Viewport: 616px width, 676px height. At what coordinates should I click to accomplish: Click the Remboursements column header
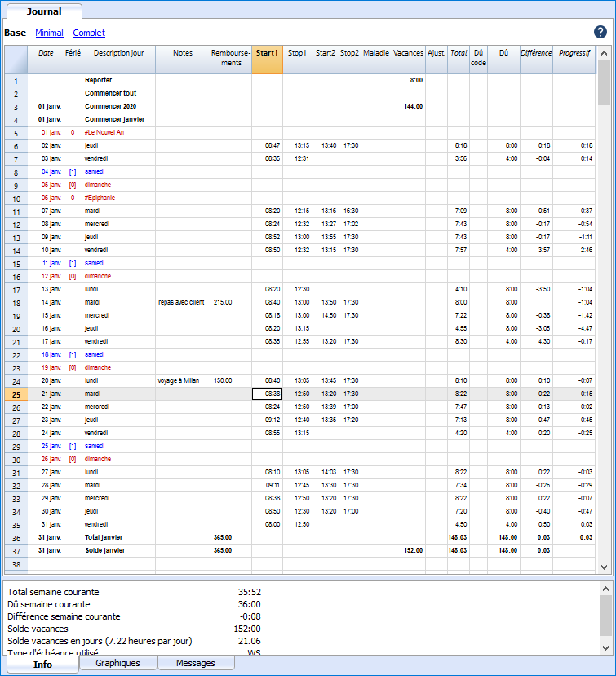point(231,60)
